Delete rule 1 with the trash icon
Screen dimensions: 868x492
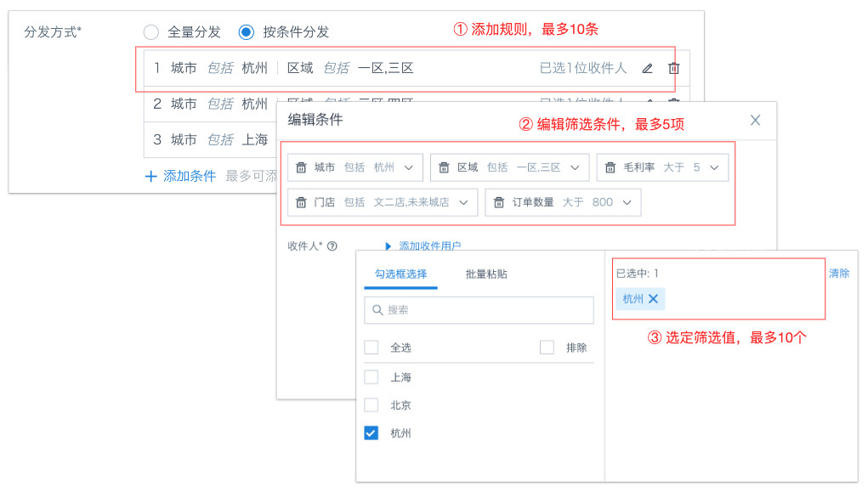pos(673,69)
